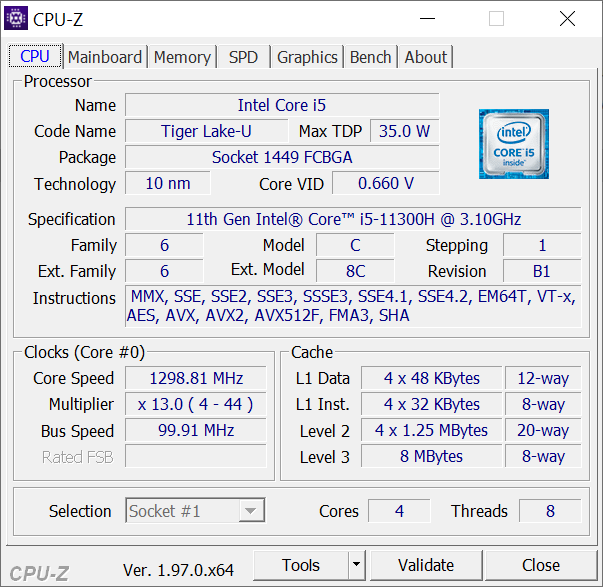Click the Stepping value 1
Screen dimensions: 603x587
(x=542, y=245)
